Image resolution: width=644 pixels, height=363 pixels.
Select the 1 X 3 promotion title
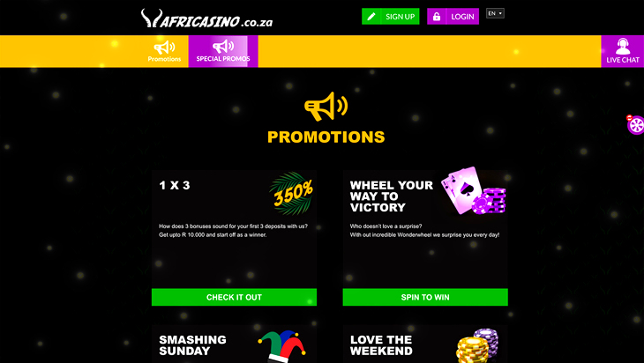175,185
